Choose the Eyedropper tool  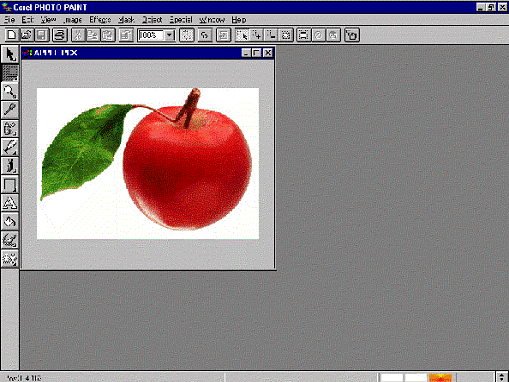coord(10,110)
